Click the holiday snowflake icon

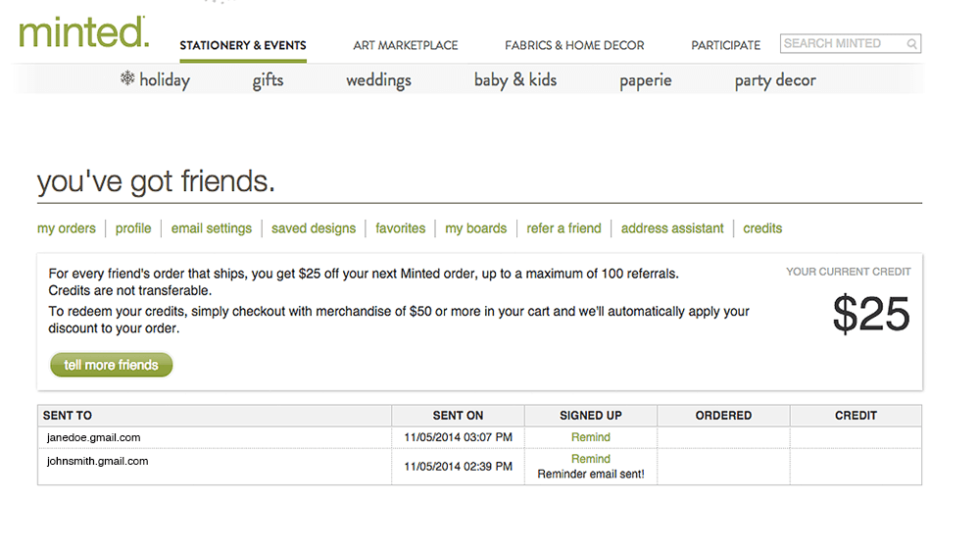click(x=127, y=78)
